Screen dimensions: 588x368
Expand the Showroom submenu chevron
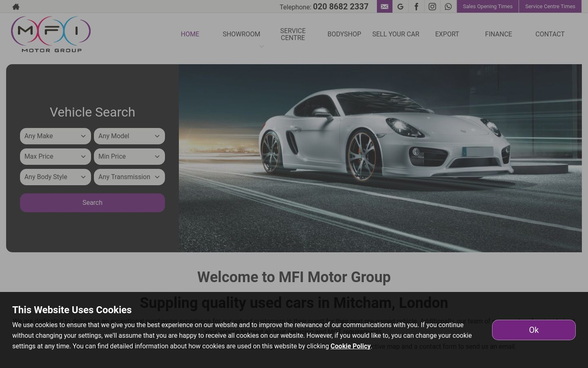click(x=262, y=46)
